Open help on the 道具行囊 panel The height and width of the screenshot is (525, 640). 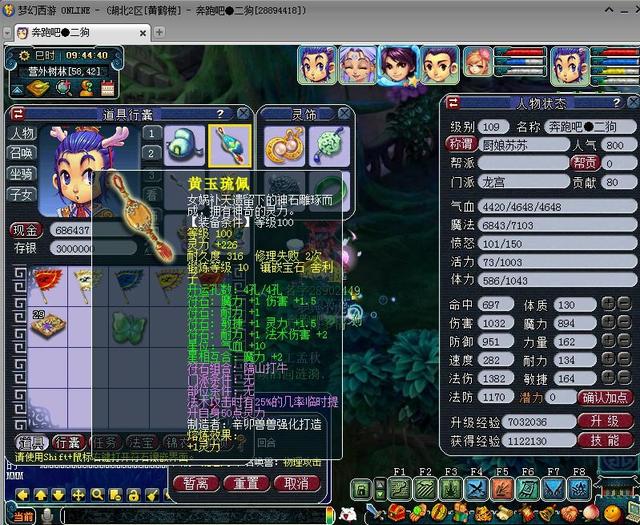tap(220, 113)
